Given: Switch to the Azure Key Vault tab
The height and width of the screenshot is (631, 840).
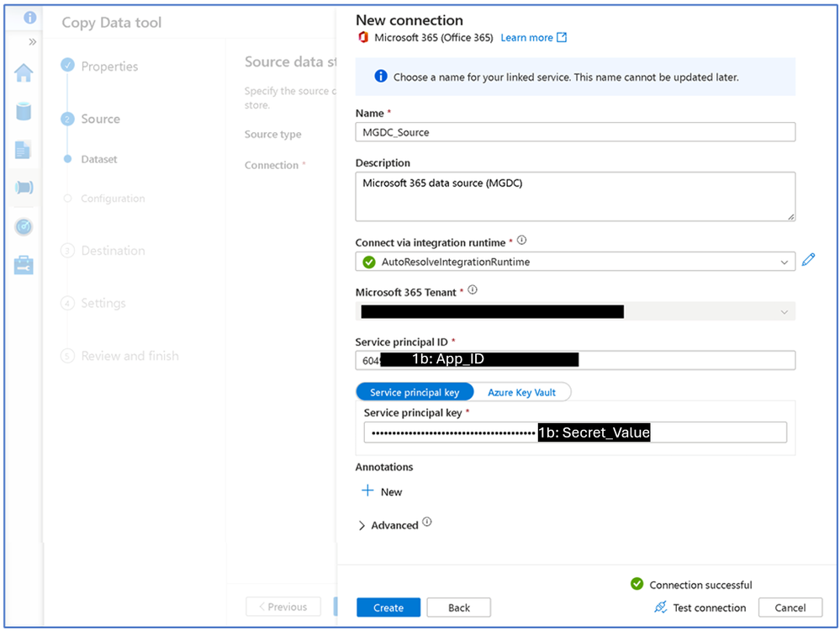Looking at the screenshot, I should pos(521,392).
